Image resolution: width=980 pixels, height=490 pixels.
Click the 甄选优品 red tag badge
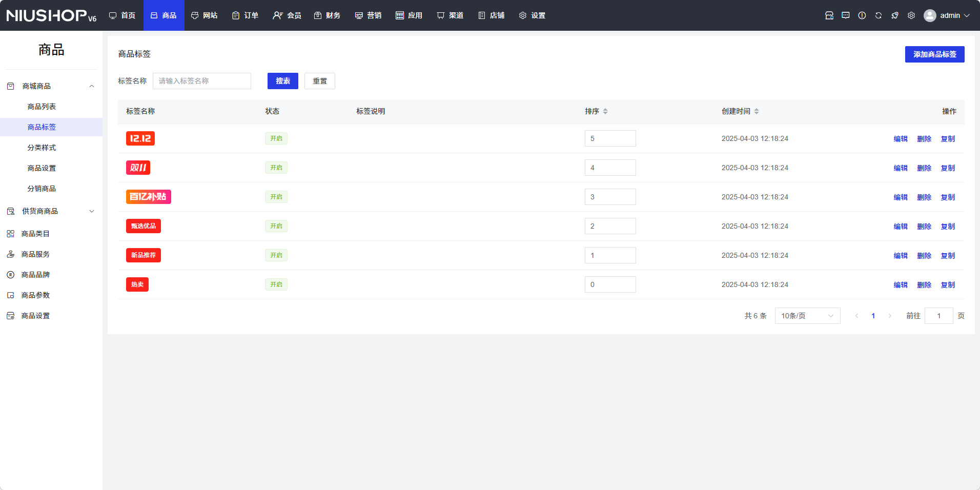point(143,226)
